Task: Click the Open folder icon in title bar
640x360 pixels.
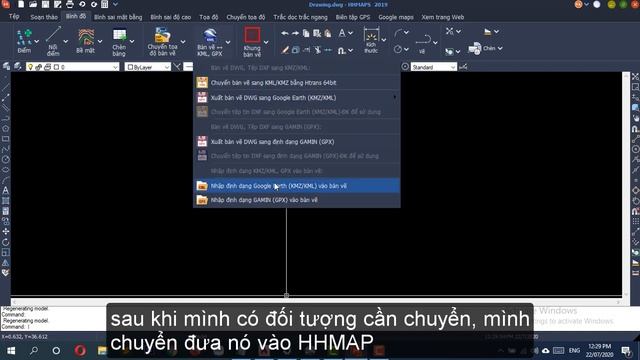Action: click(33, 4)
